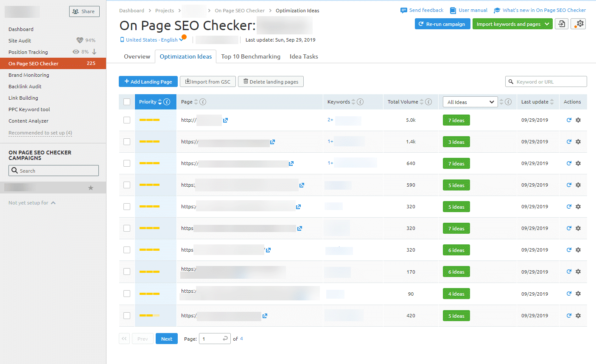Screen dimensions: 596x364
Task: Open the export options icon near top right
Action: pos(562,24)
